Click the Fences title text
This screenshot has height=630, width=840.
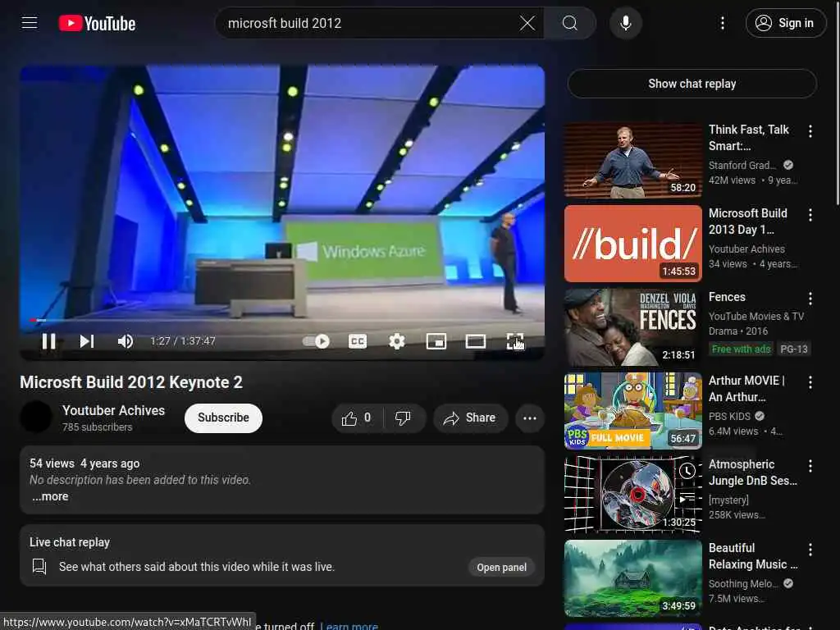coord(727,297)
